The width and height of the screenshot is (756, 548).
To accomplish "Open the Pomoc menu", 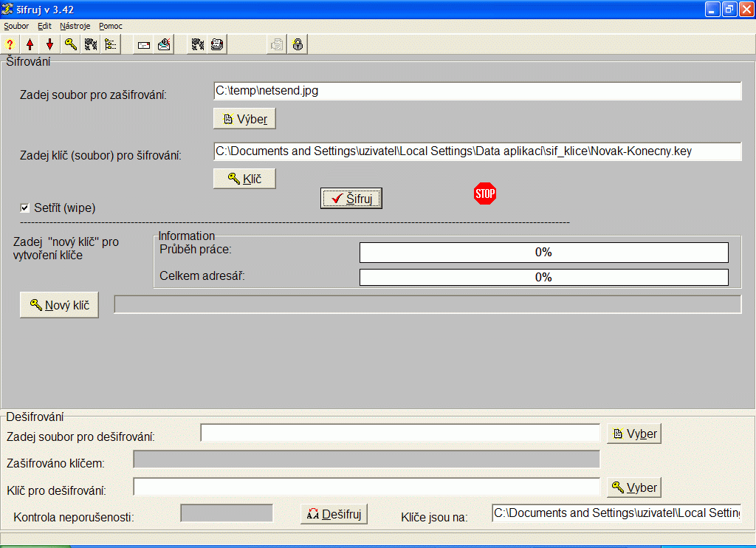I will point(111,26).
